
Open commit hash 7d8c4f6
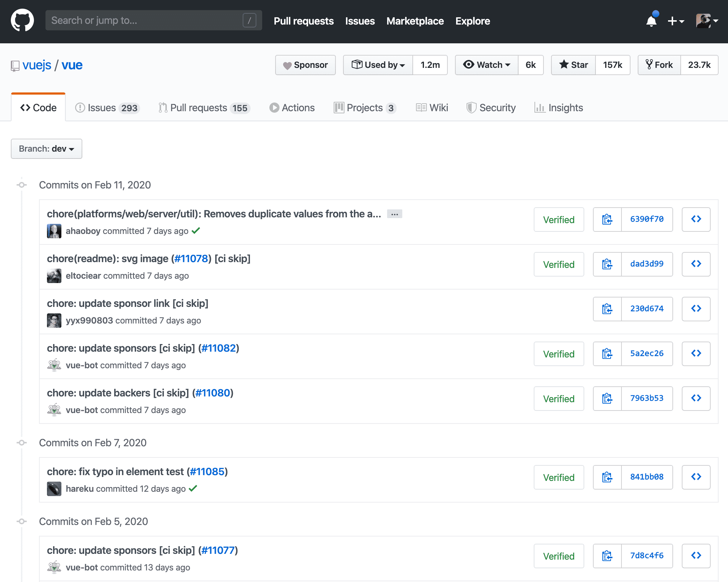pos(647,556)
